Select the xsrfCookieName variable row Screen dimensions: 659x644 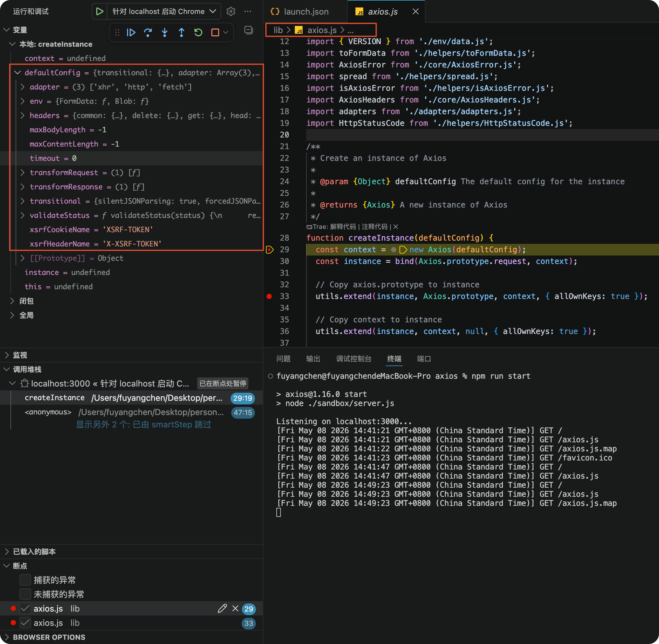click(131, 230)
